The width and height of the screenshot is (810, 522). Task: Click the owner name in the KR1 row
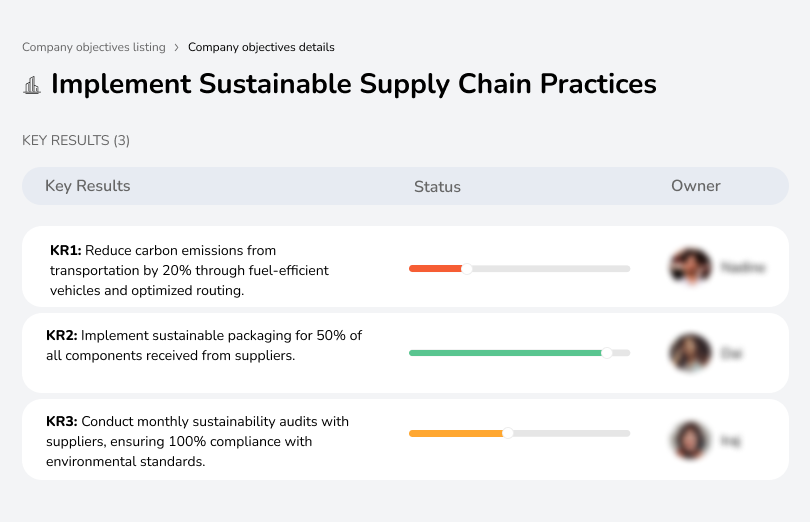tap(742, 268)
